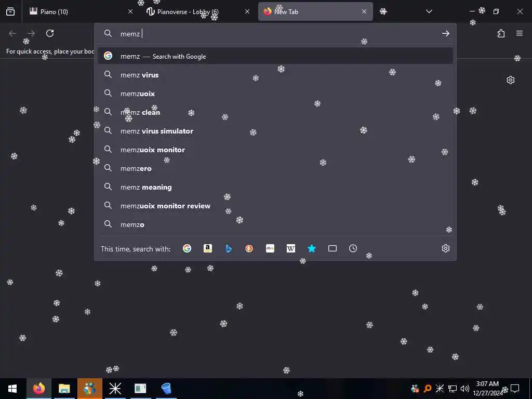The height and width of the screenshot is (399, 532).
Task: Pick the memzuoix suggestion
Action: point(275,94)
